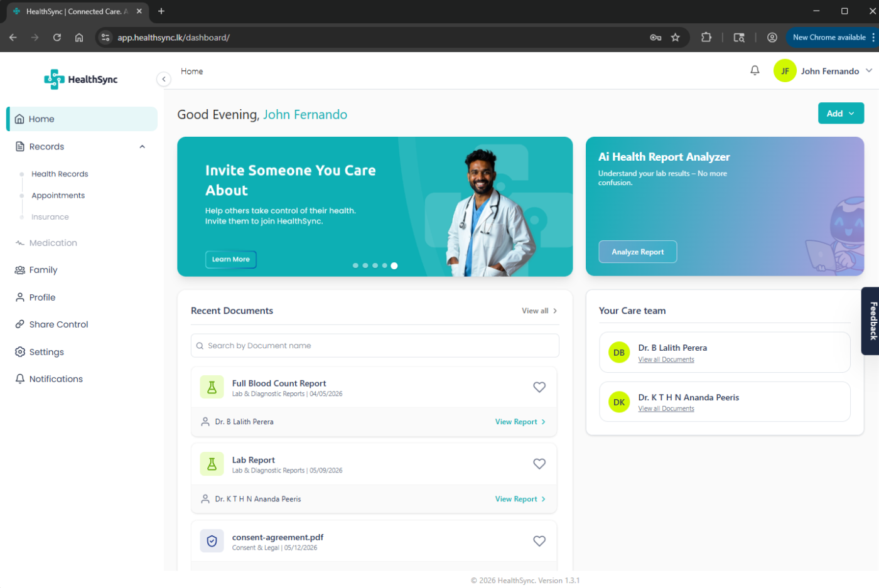879x588 pixels.
Task: Click the search magnifier icon in documents
Action: pyautogui.click(x=200, y=346)
